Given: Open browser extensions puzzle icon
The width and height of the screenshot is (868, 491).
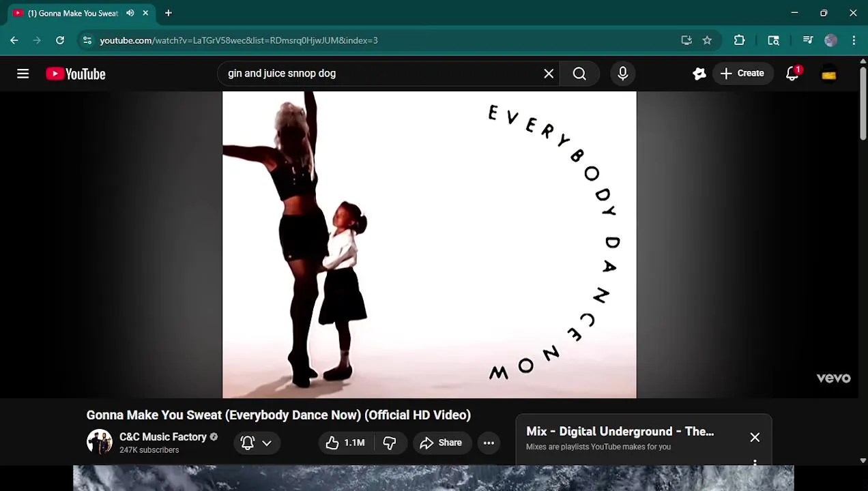Looking at the screenshot, I should 739,40.
